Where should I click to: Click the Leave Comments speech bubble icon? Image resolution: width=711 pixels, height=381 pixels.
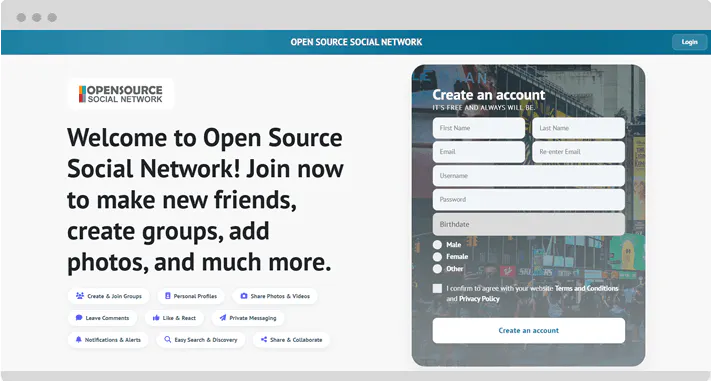79,318
